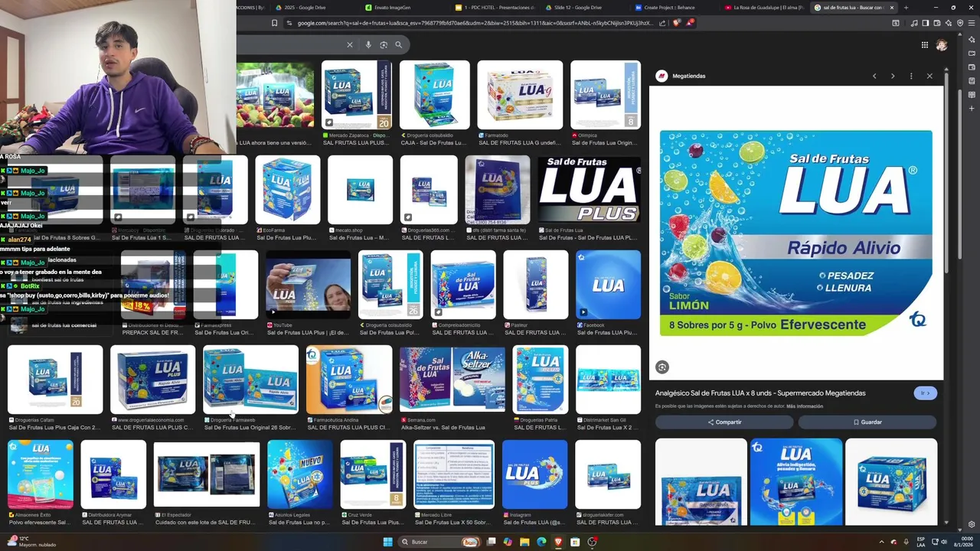Open Microsoft Edge from the taskbar
This screenshot has height=551, width=980.
tap(541, 542)
